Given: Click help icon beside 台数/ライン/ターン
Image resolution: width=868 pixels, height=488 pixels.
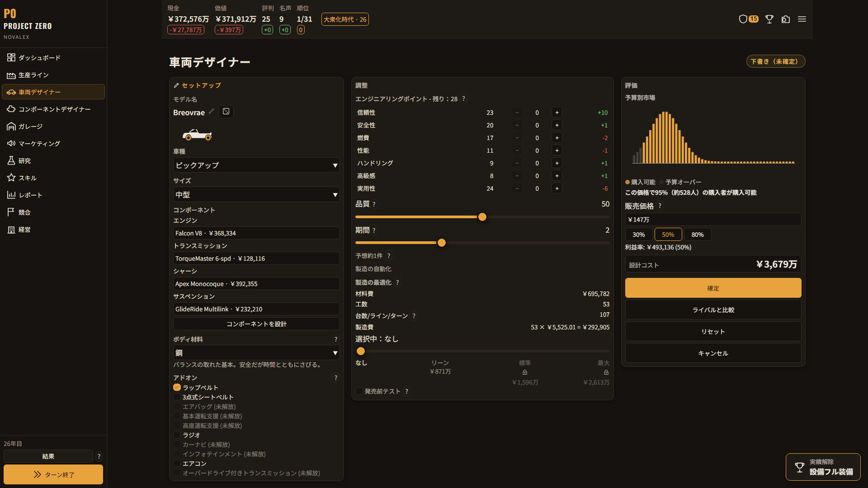Looking at the screenshot, I should [414, 316].
